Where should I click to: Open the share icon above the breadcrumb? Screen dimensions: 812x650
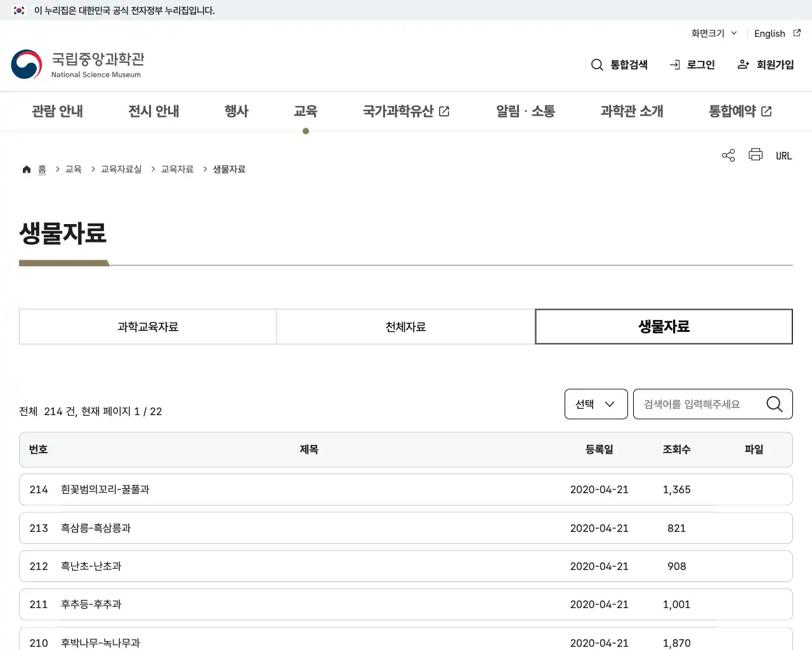728,155
